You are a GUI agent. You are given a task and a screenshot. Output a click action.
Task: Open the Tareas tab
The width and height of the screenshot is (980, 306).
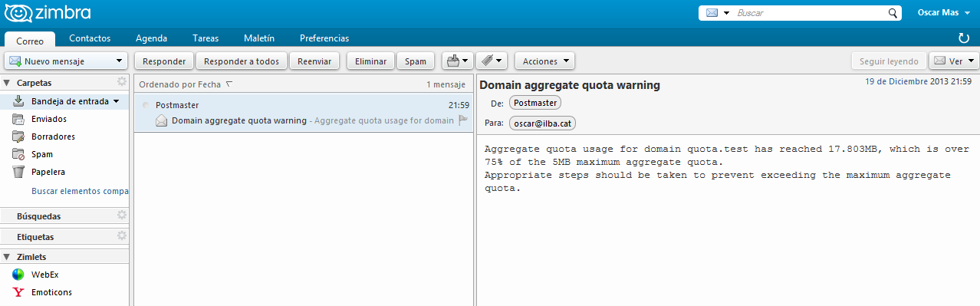click(206, 38)
